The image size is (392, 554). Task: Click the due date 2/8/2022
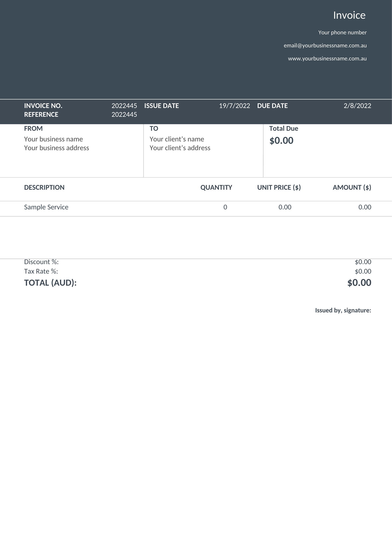(x=357, y=106)
